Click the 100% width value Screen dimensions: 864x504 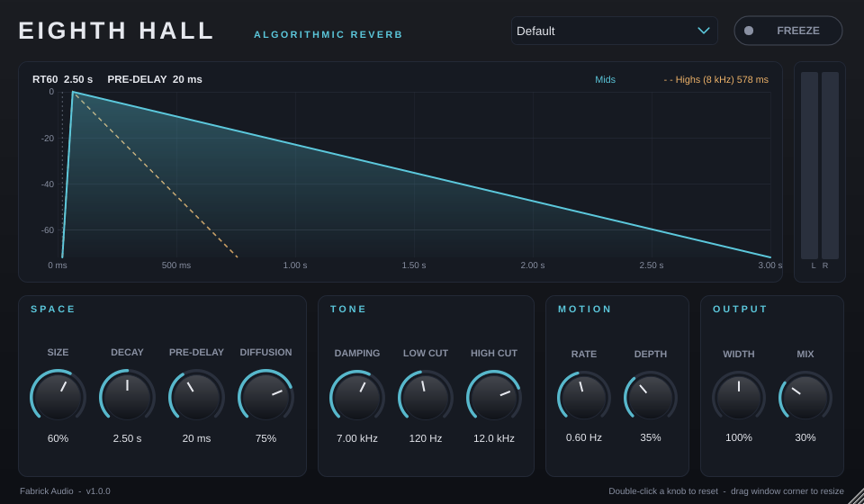[739, 437]
